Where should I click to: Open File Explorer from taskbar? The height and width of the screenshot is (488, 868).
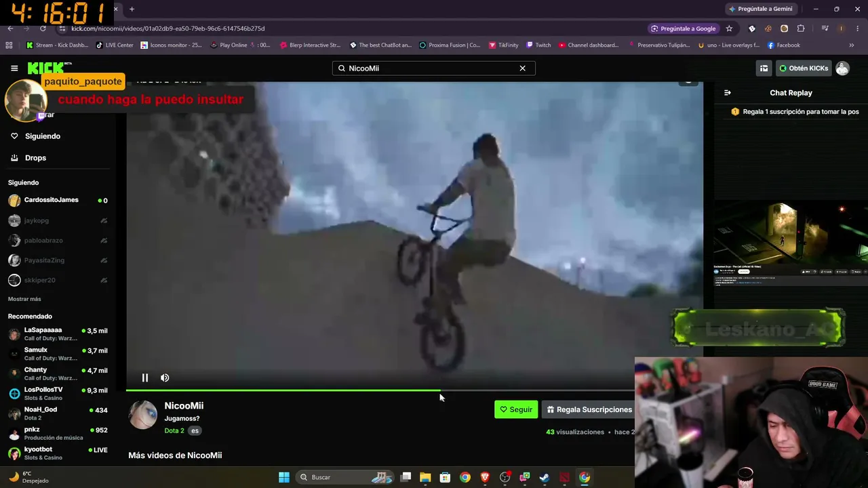click(x=425, y=477)
